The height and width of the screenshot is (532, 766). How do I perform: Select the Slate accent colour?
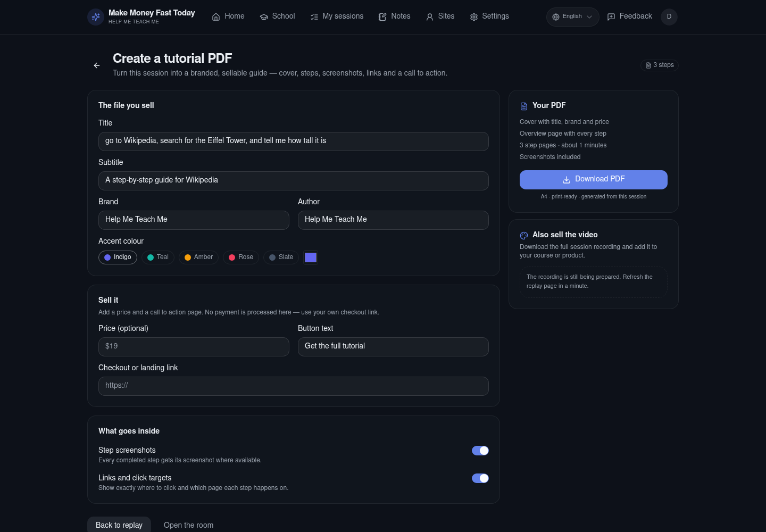[281, 257]
